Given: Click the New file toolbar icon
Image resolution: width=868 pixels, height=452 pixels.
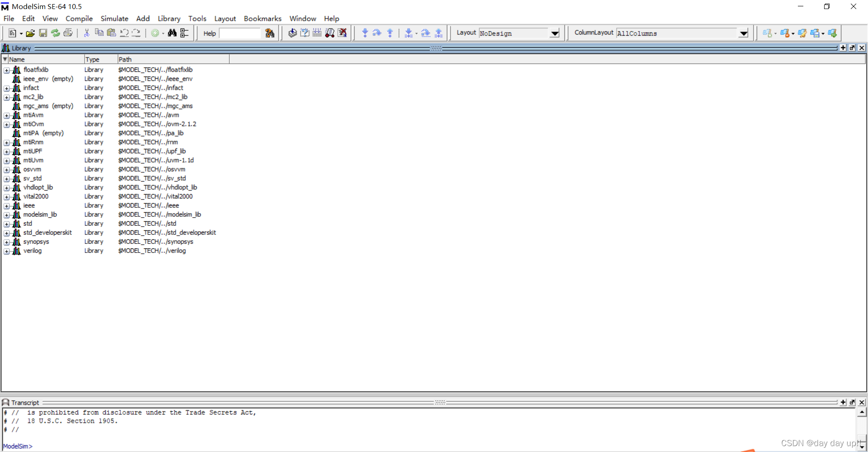Looking at the screenshot, I should 12,33.
